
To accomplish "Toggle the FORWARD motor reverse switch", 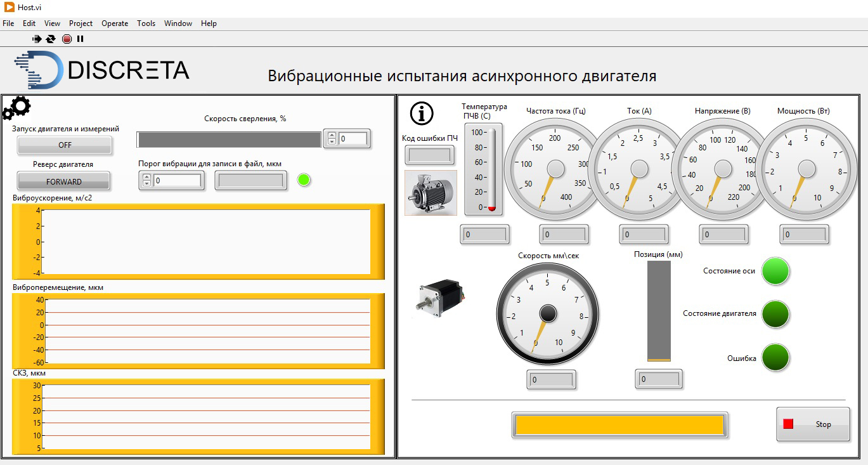I will (64, 181).
